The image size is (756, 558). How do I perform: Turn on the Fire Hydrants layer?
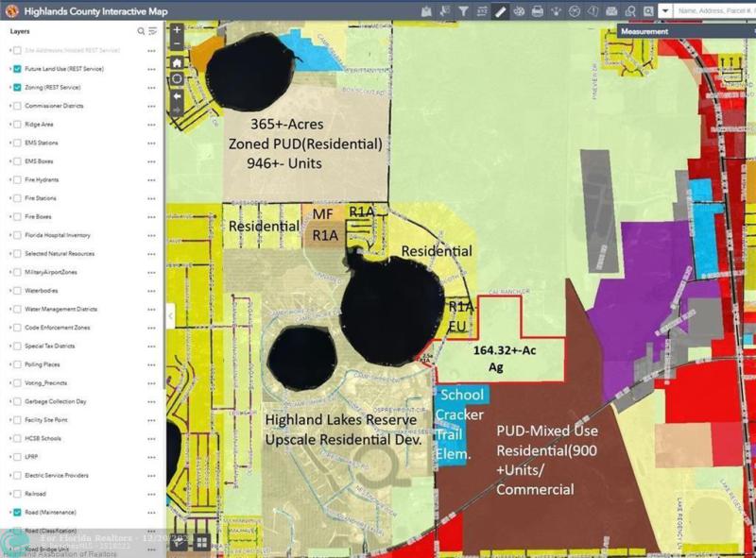click(x=17, y=179)
